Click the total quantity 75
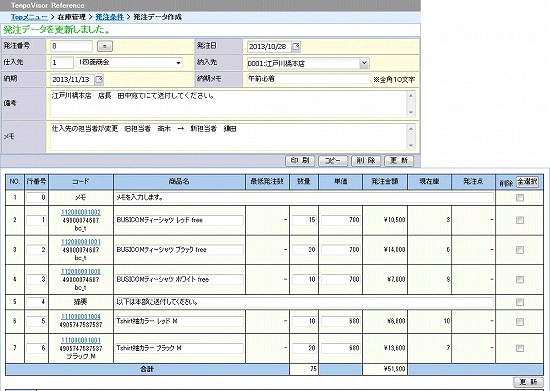550x391 pixels. pyautogui.click(x=313, y=369)
